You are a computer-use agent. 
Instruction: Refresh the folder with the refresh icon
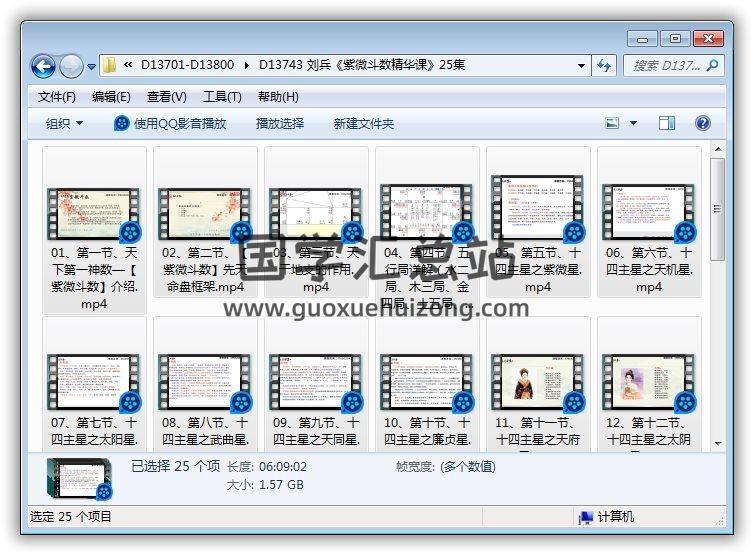point(604,65)
